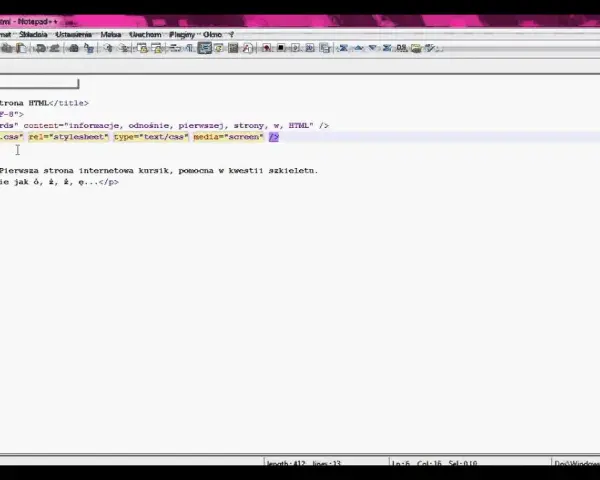The image size is (600, 480).
Task: Click the Save Recorded Macro icon
Action: (x=324, y=48)
